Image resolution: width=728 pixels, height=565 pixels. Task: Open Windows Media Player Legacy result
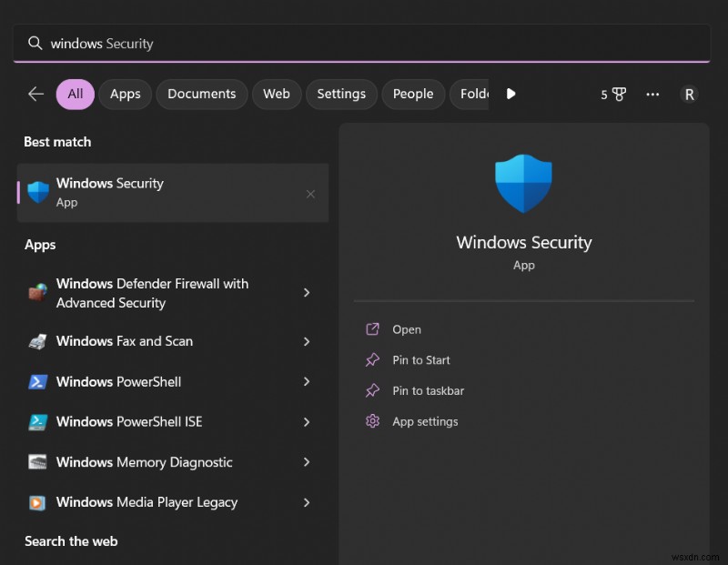173,502
